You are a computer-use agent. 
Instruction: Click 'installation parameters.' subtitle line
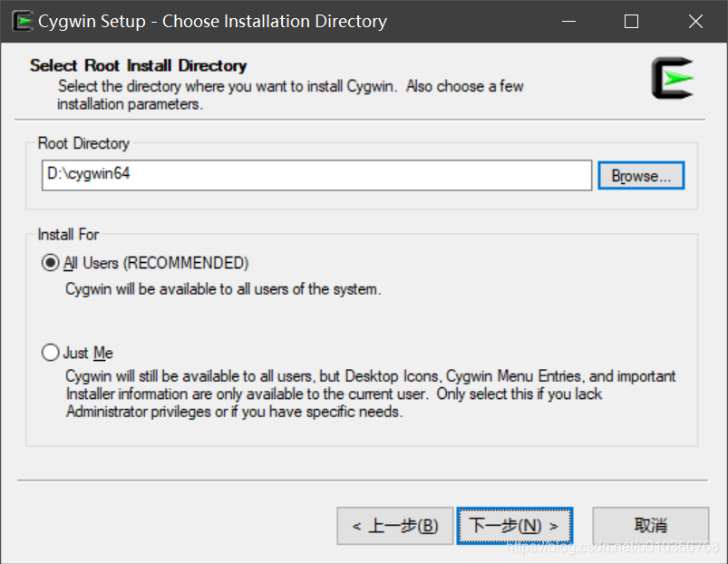point(130,104)
